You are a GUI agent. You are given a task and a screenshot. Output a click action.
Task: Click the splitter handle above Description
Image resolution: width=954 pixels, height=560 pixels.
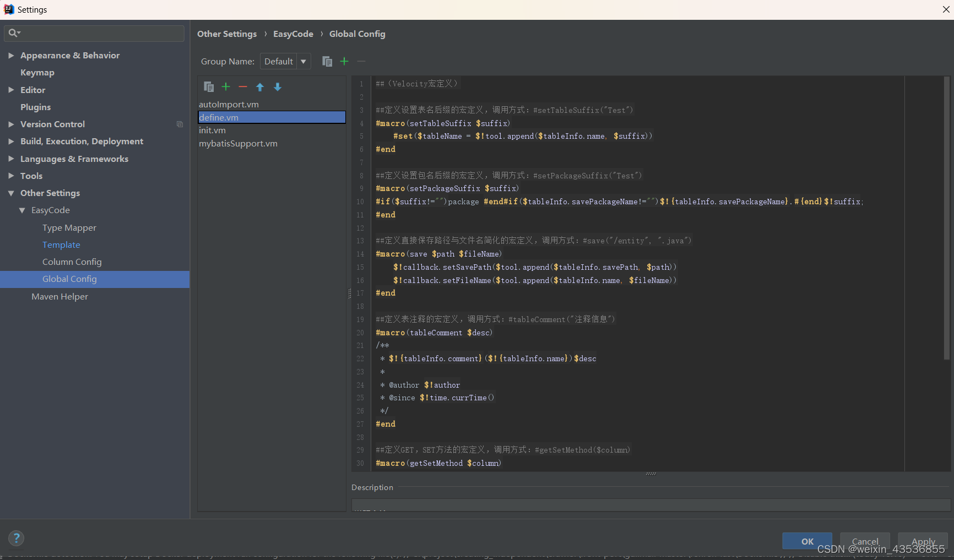pos(651,474)
